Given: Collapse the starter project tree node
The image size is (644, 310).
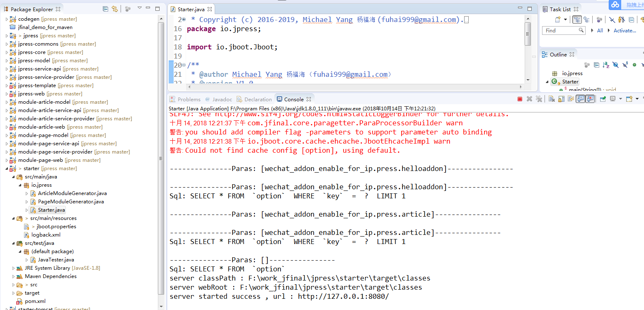Looking at the screenshot, I should tap(7, 168).
